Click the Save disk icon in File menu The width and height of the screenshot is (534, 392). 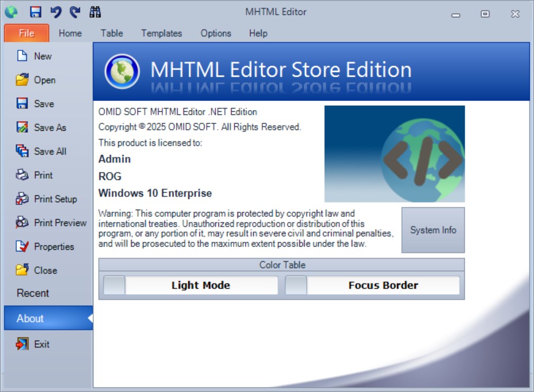22,103
